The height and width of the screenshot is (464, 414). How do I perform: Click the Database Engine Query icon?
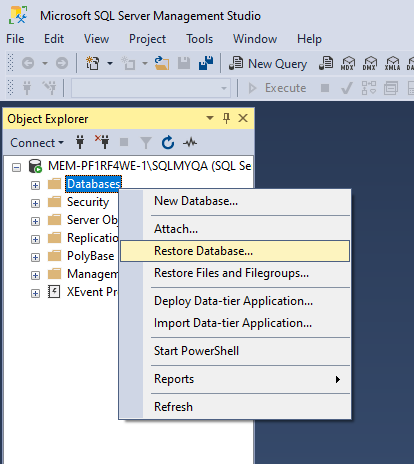pyautogui.click(x=326, y=63)
